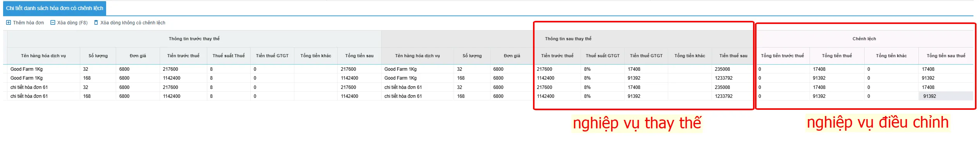Click the Thuế suất GTGT column header
The width and height of the screenshot is (980, 145).
pos(603,56)
